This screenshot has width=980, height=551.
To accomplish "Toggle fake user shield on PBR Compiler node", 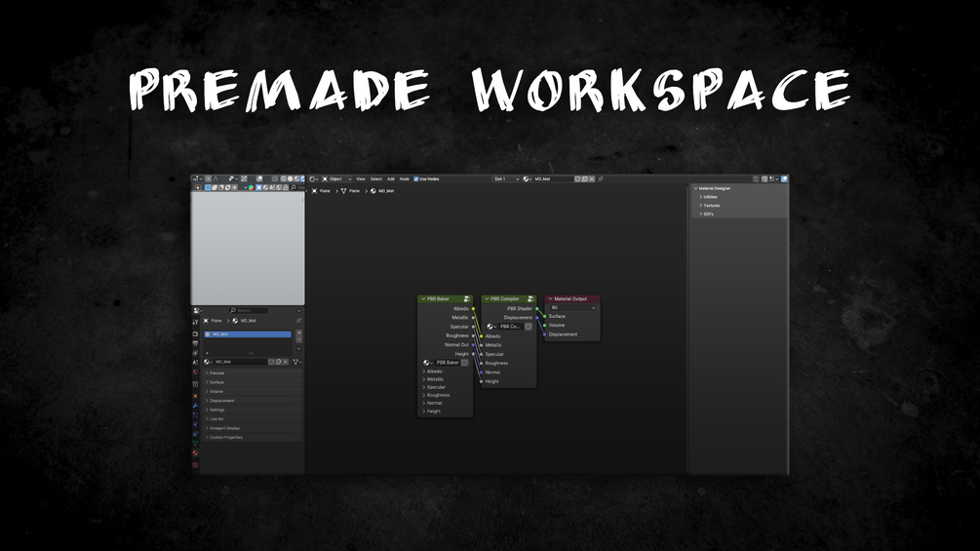I will pyautogui.click(x=529, y=327).
